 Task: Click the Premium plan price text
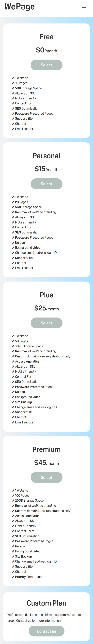(x=46, y=463)
